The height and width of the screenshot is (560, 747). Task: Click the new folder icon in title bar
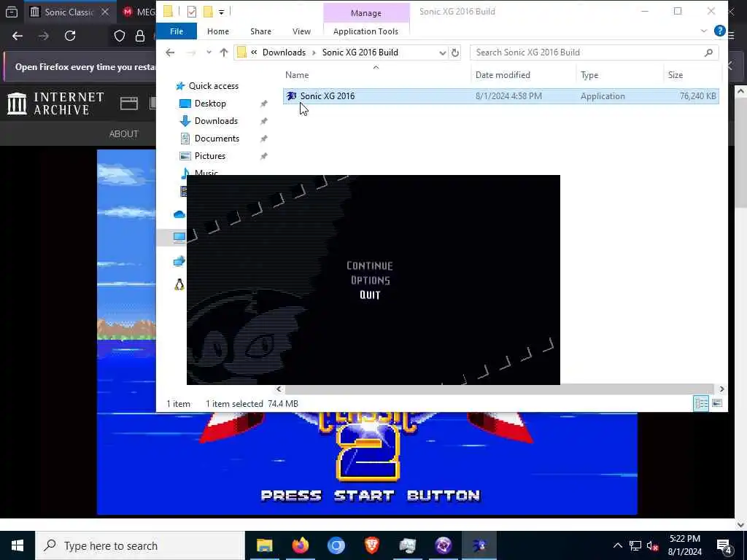tap(208, 12)
